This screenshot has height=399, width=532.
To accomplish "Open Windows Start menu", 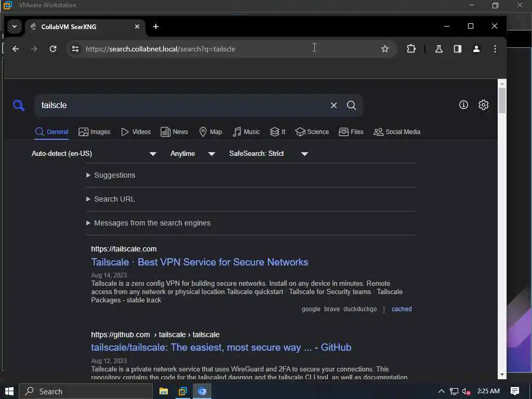I will 9,391.
